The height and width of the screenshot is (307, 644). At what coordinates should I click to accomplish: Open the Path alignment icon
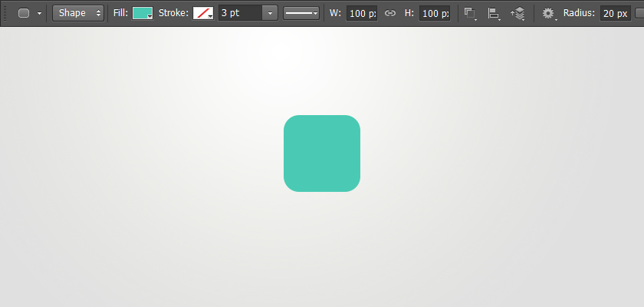pyautogui.click(x=493, y=13)
